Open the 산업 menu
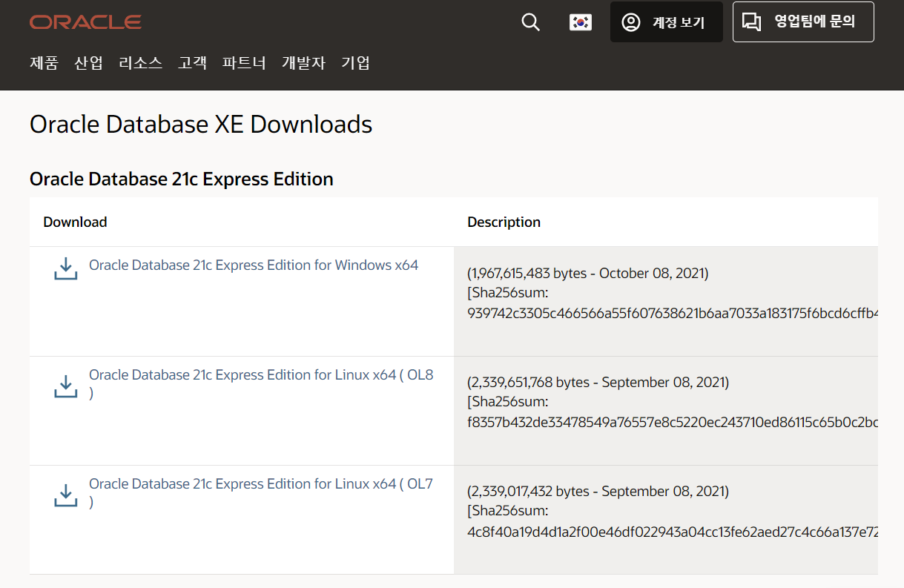This screenshot has height=588, width=904. [x=88, y=63]
